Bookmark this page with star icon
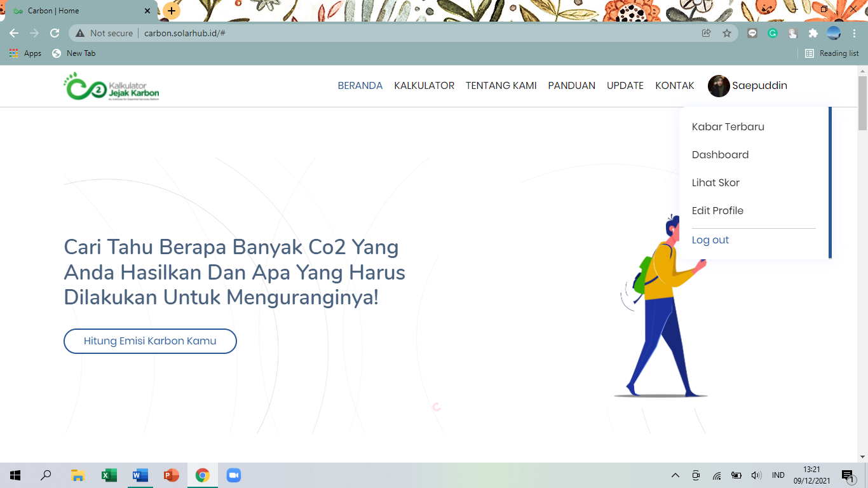The width and height of the screenshot is (868, 488). pyautogui.click(x=727, y=33)
